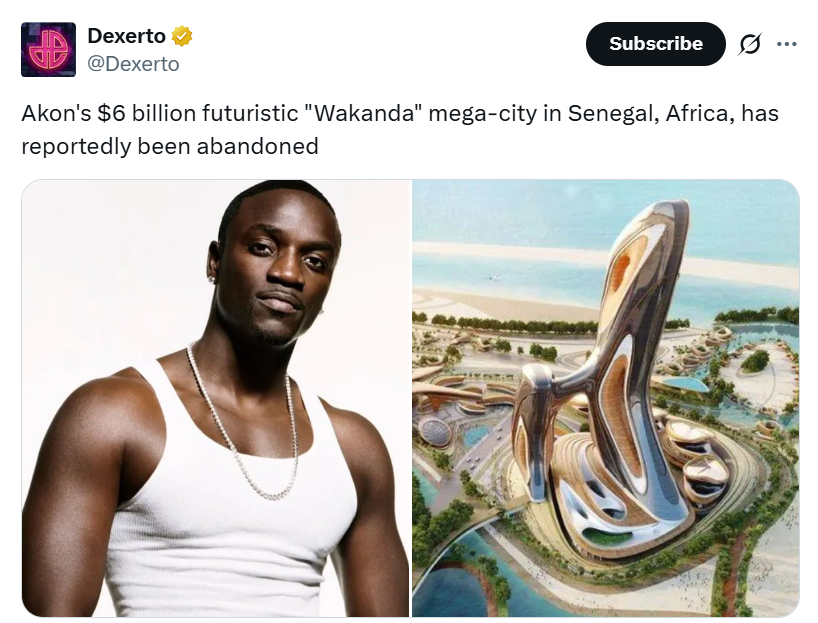Open Grok explain-this-post icon

[x=749, y=44]
